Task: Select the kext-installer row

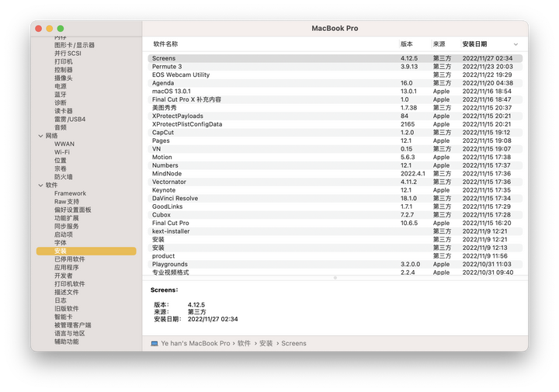Action: [x=335, y=231]
